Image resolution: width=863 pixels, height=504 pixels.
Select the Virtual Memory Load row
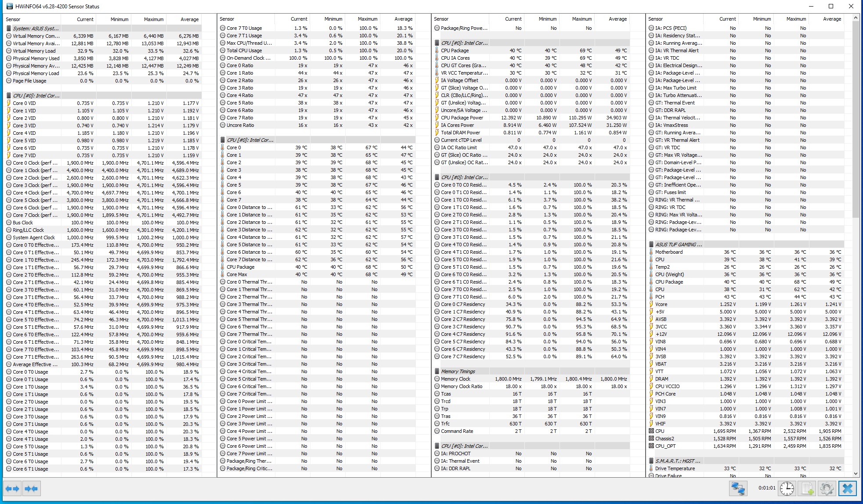(x=103, y=51)
